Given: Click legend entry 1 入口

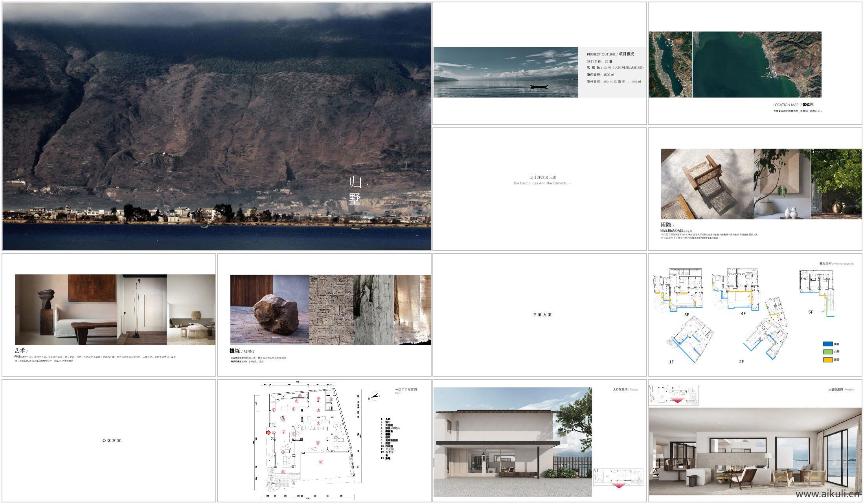Looking at the screenshot, I should pyautogui.click(x=387, y=419).
